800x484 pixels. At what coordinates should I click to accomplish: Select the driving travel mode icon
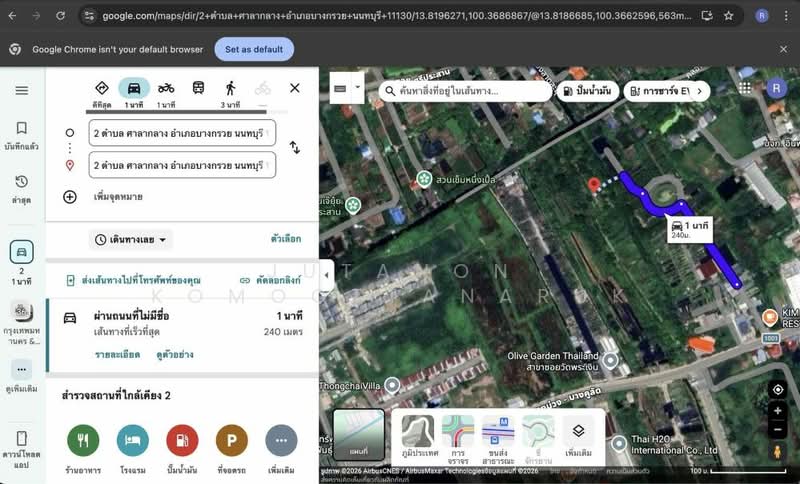133,88
